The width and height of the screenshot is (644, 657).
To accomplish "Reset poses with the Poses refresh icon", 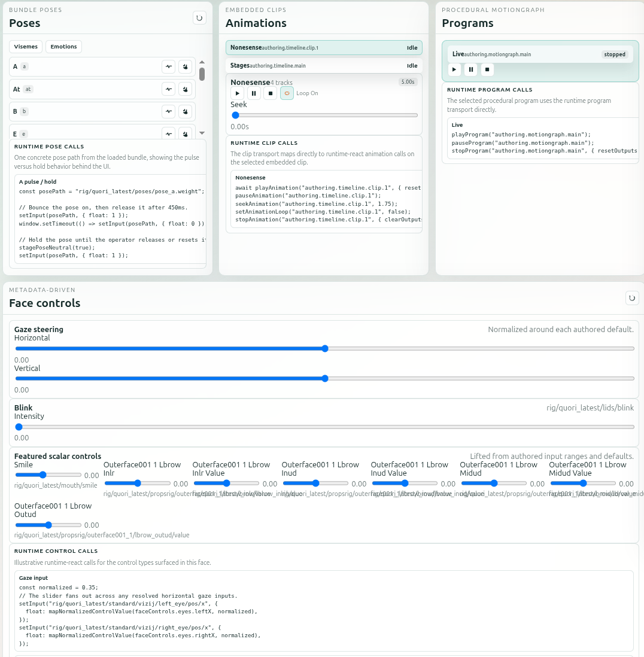I will click(199, 18).
